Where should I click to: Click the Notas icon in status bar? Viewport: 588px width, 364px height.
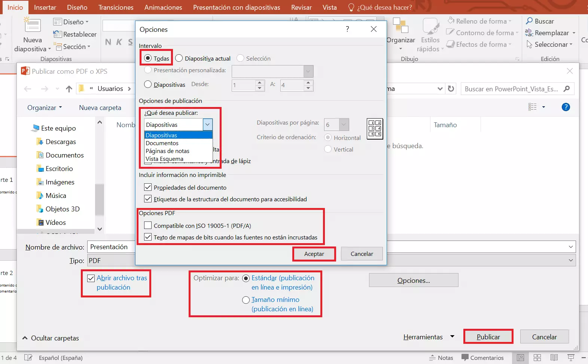pyautogui.click(x=433, y=358)
